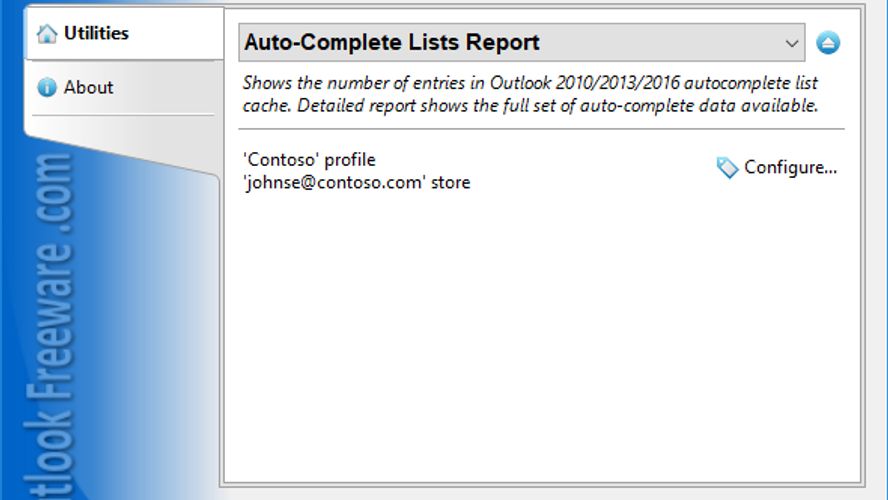Click the utility description text
This screenshot has height=500, width=888.
click(530, 94)
